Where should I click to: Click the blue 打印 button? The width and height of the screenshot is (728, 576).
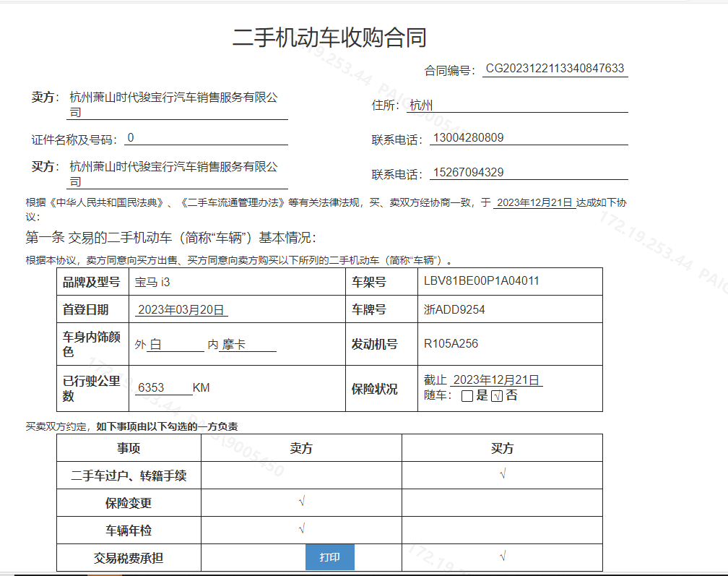[329, 557]
